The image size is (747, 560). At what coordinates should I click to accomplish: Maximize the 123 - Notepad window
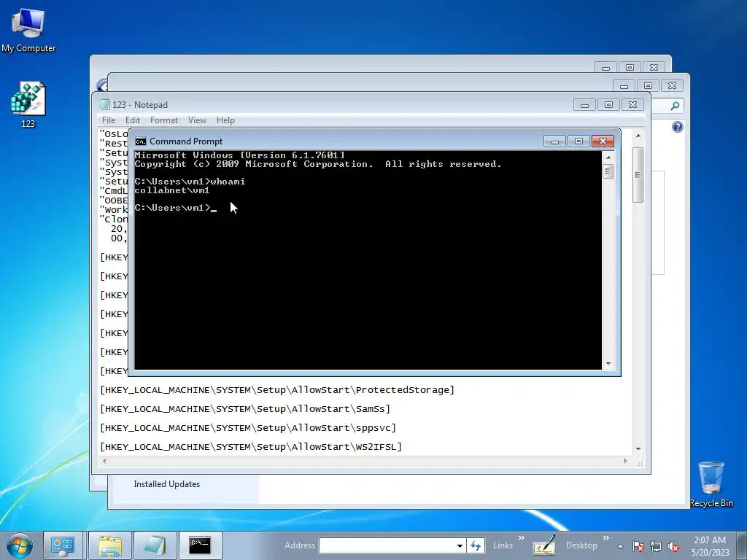[608, 105]
